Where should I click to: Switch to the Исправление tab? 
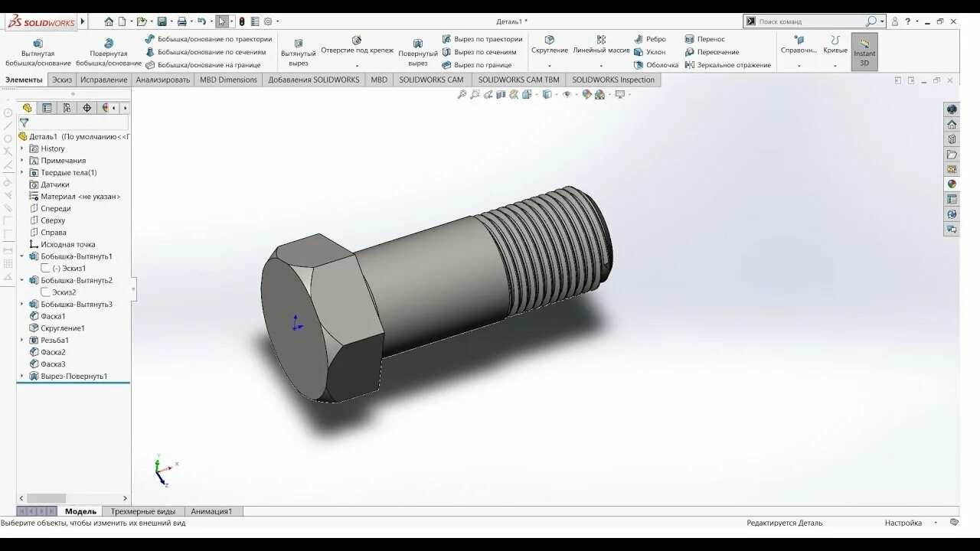(104, 80)
